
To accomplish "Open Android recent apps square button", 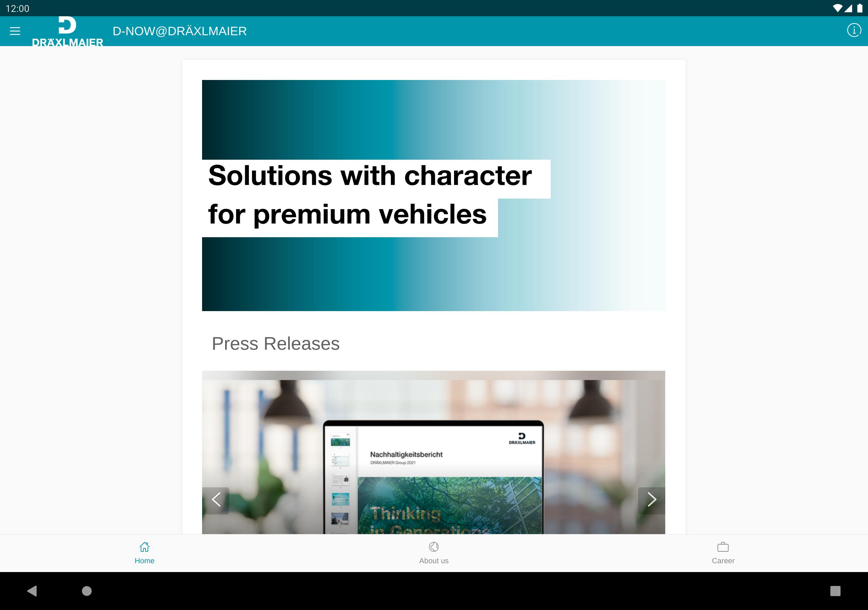I will click(835, 591).
